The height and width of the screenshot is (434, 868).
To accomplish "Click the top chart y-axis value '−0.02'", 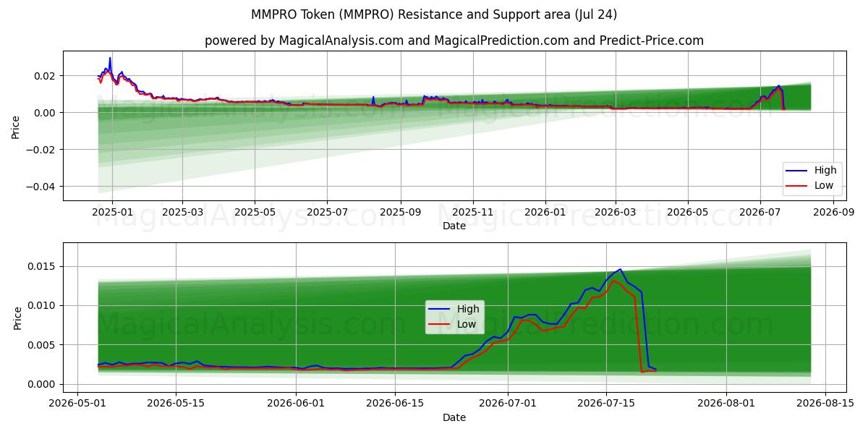I will (x=41, y=150).
